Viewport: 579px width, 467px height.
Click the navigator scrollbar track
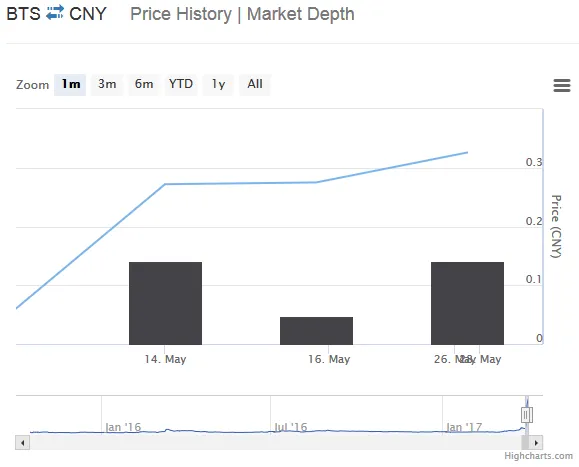tap(275, 442)
